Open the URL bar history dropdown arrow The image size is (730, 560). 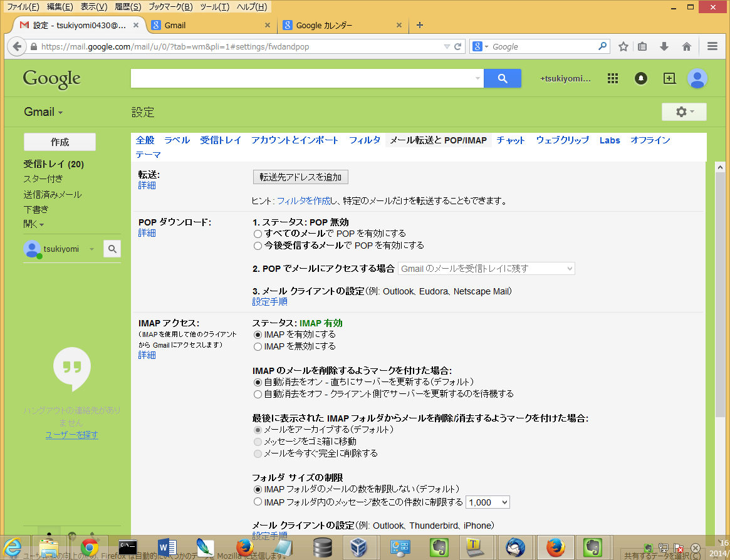447,46
